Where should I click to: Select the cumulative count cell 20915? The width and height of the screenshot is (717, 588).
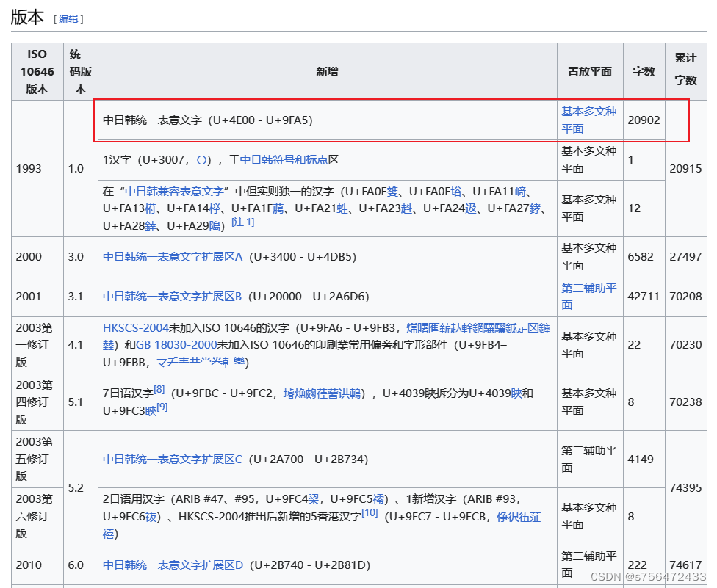coord(686,169)
